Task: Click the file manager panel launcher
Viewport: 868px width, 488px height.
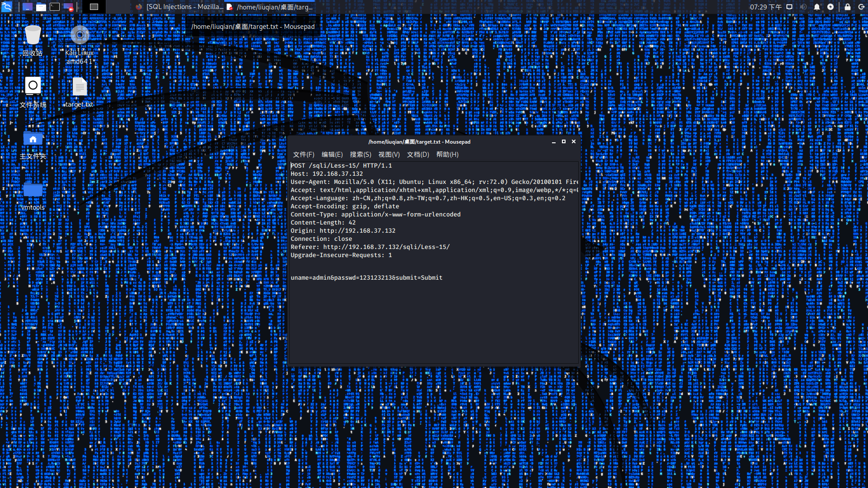Action: click(41, 7)
